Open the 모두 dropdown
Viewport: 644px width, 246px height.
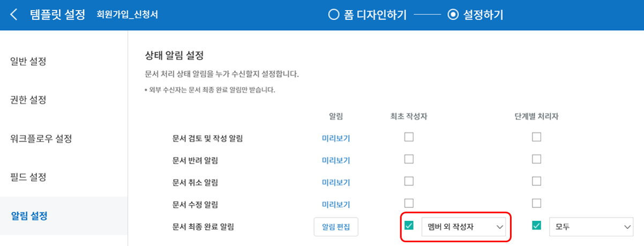click(591, 227)
